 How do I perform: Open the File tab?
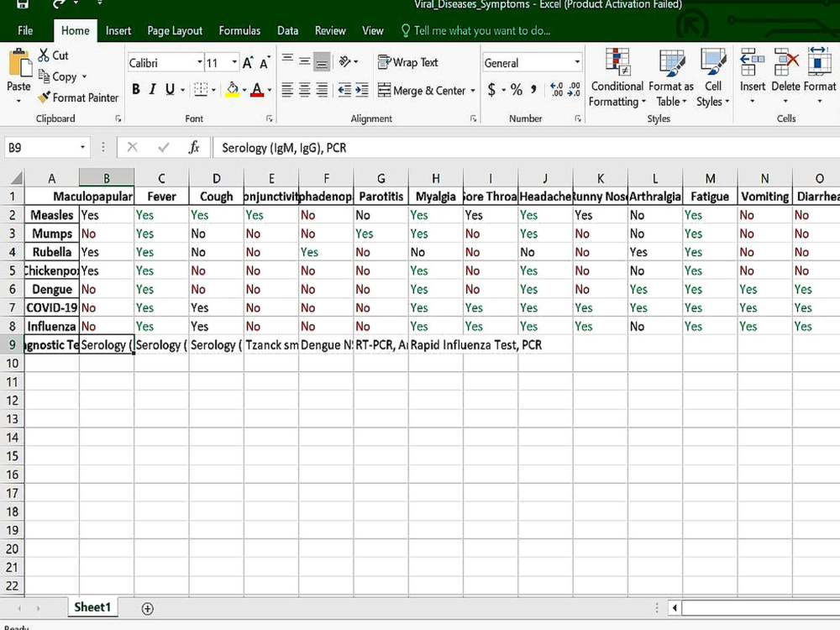pyautogui.click(x=25, y=30)
